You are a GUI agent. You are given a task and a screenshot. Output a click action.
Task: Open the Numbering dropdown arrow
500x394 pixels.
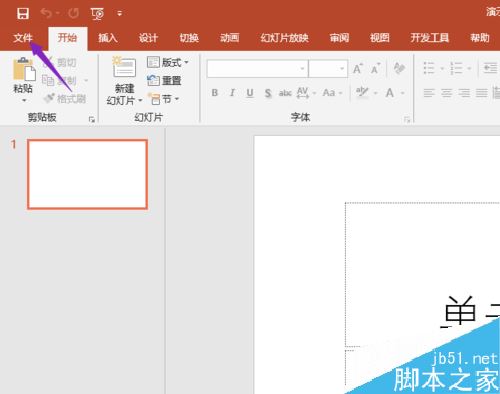469,68
